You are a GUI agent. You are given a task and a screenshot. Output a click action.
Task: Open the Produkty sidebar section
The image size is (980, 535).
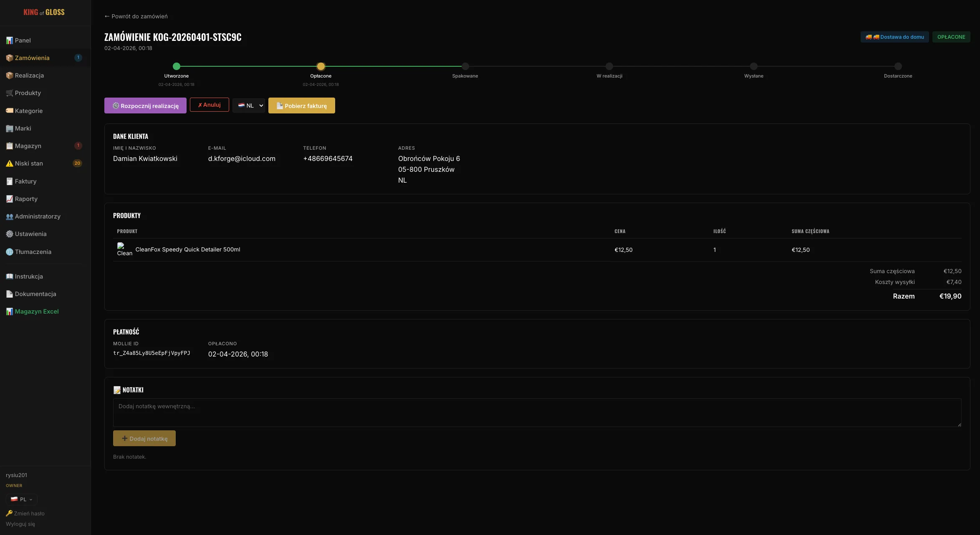[x=28, y=93]
